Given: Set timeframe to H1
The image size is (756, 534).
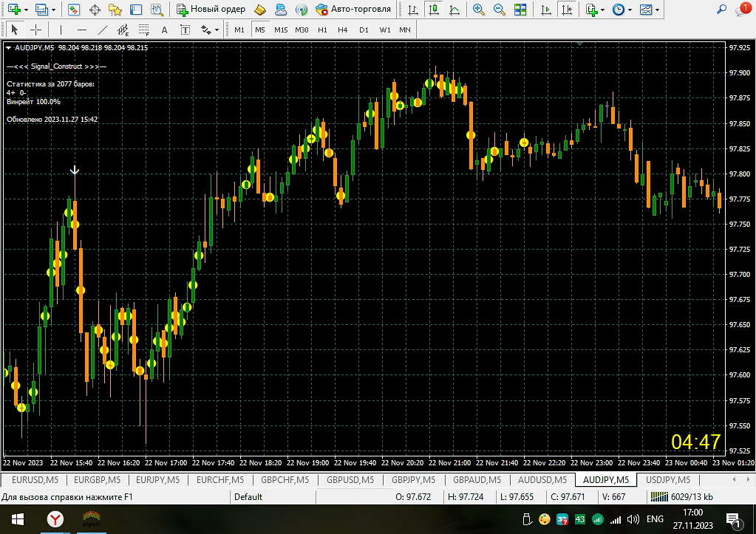Looking at the screenshot, I should tap(322, 30).
